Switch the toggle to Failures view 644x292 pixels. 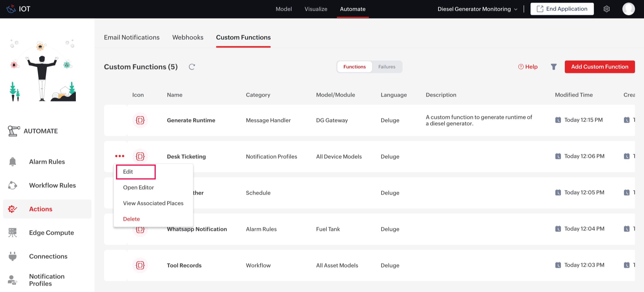pyautogui.click(x=387, y=67)
